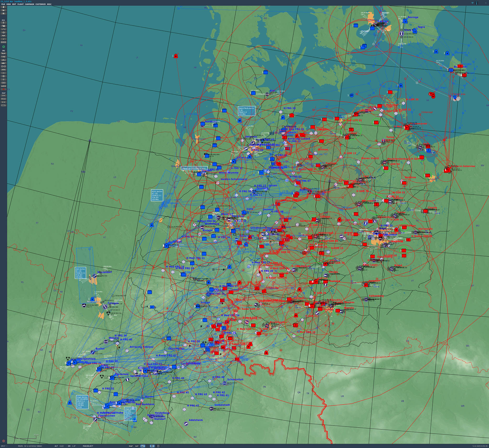Viewport: 489px width, 448px height.
Task: Switch map view to MAP mode
Action: (x=131, y=446)
